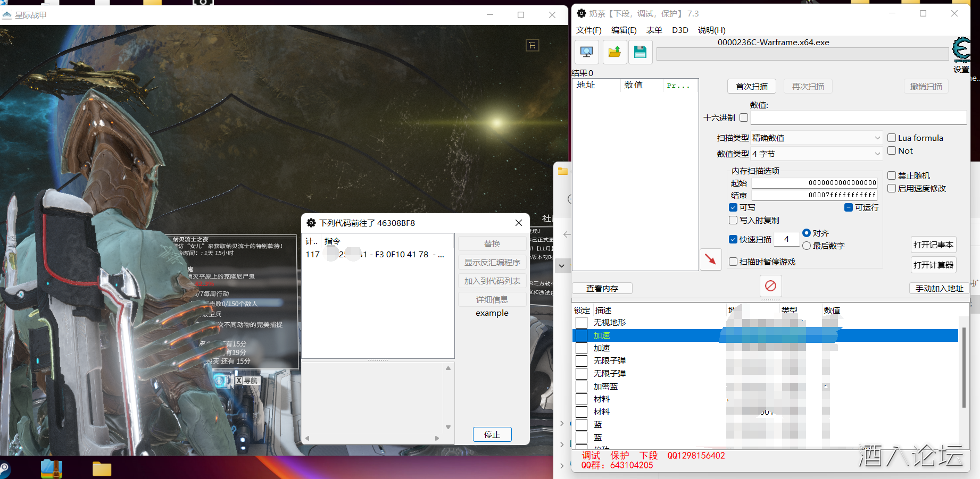Screen dimensions: 980x479
Task: Select the instruction row F3 0F10 41 78
Action: (378, 255)
